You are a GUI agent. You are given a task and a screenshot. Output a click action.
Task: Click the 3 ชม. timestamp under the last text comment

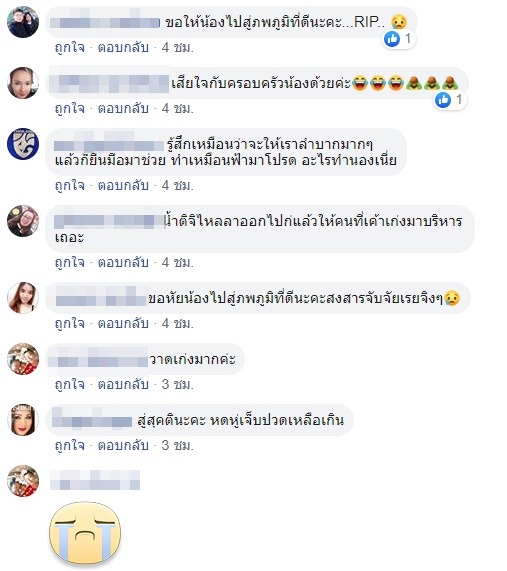tap(178, 445)
